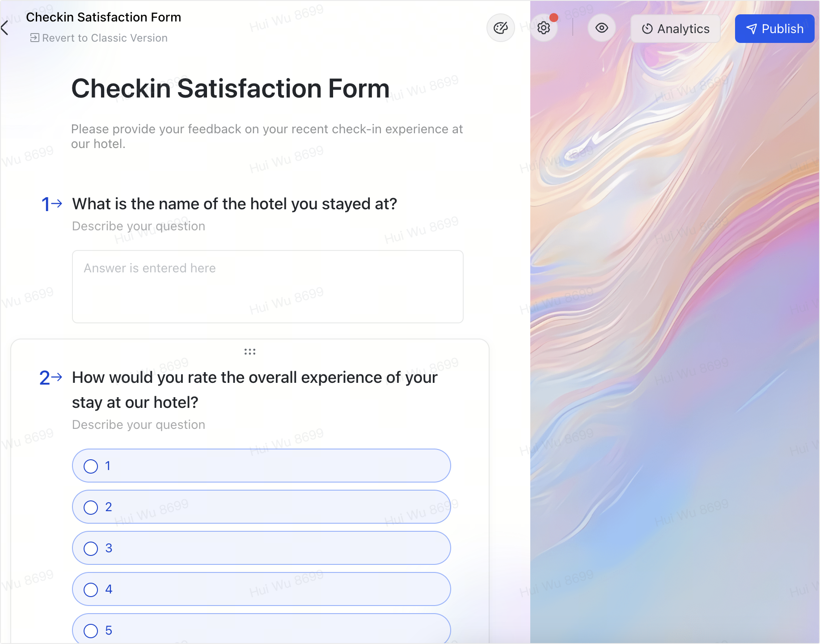
Task: Preview the form with the eye icon
Action: click(x=601, y=28)
